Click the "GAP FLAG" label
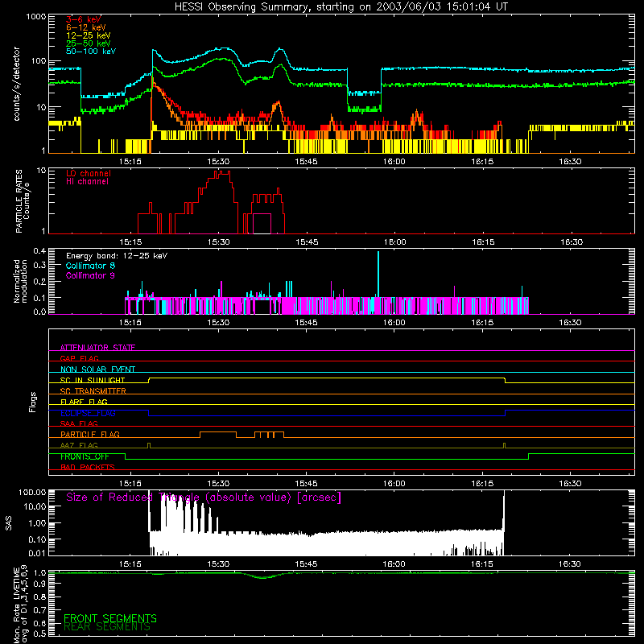The width and height of the screenshot is (644, 644). coord(79,358)
